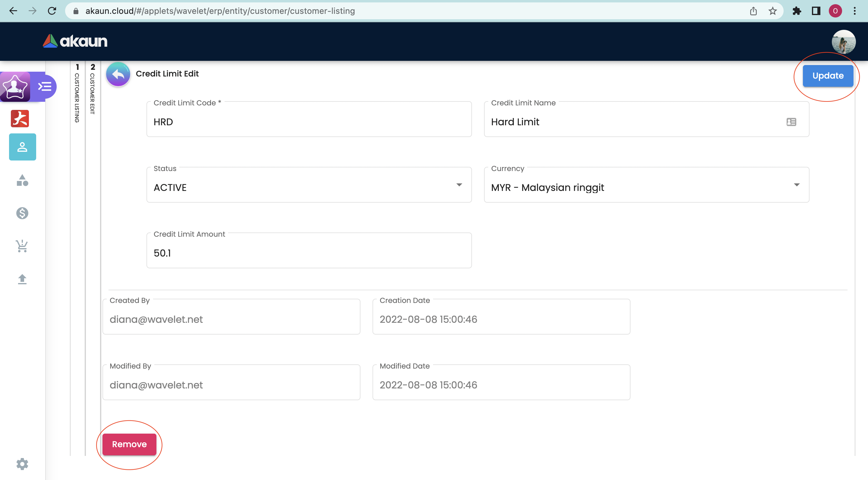Click the red Remove button
Viewport: 868px width, 480px height.
(129, 444)
